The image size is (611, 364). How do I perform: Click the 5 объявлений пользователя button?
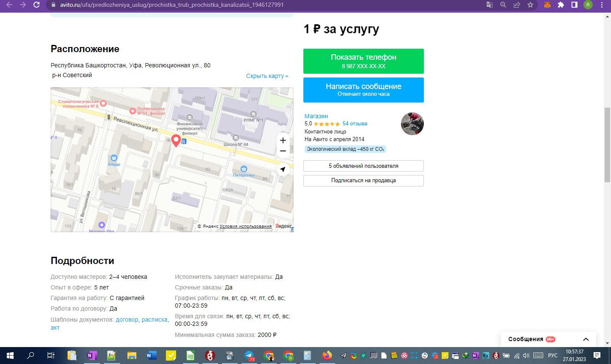(364, 166)
